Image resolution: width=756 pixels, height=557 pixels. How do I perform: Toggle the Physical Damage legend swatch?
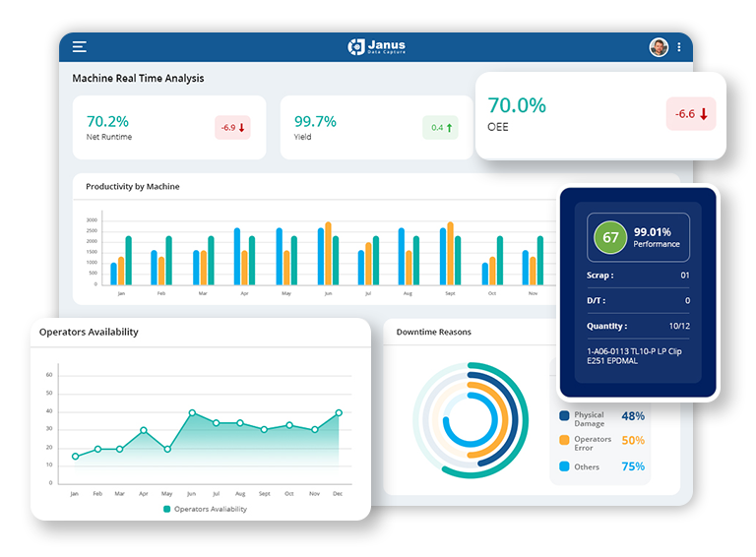[x=564, y=416]
